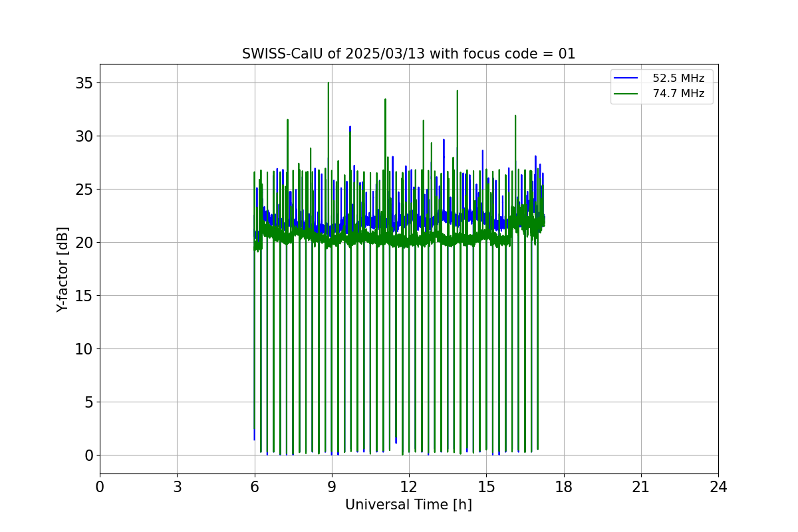
Task: Click x-axis tick label 12
Action: pyautogui.click(x=408, y=487)
